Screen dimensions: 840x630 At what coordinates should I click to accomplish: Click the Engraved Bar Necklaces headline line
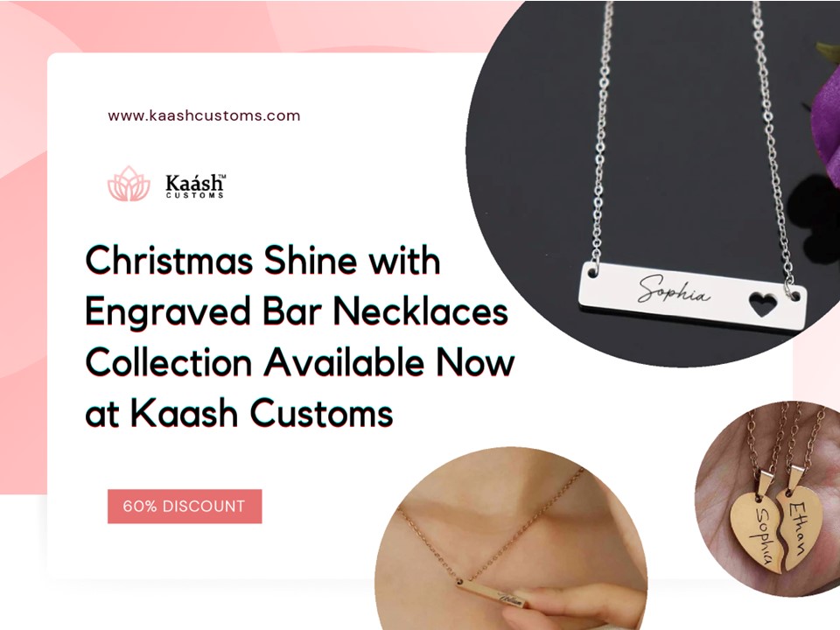(x=297, y=311)
